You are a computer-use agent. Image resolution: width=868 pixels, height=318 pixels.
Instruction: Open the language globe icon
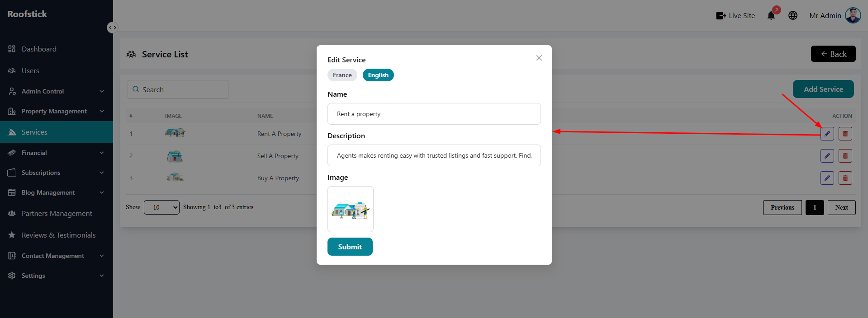tap(793, 15)
